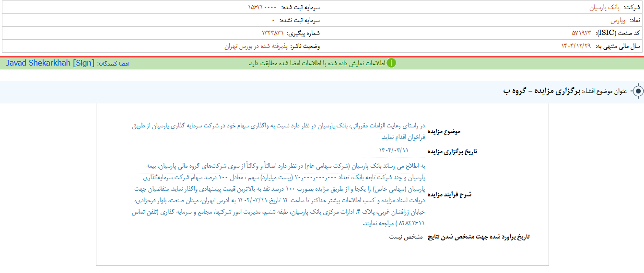Screen dimensions: 644x273
Task: Click fiscal year end date ۱۴۰۴/۱۲/۲۹
Action: (576, 46)
